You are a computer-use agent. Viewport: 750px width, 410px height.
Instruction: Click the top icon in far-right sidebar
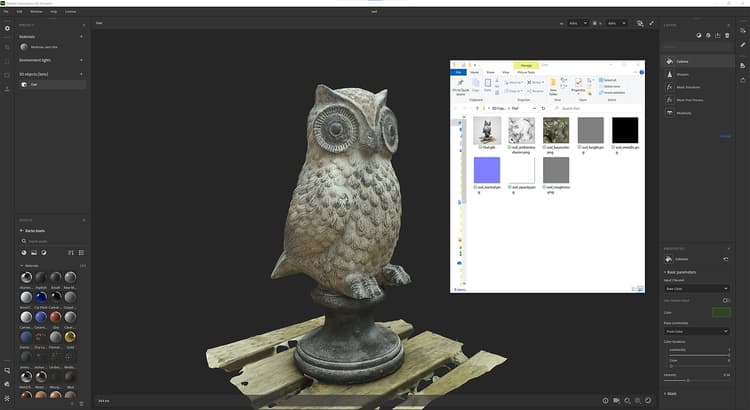pos(742,31)
